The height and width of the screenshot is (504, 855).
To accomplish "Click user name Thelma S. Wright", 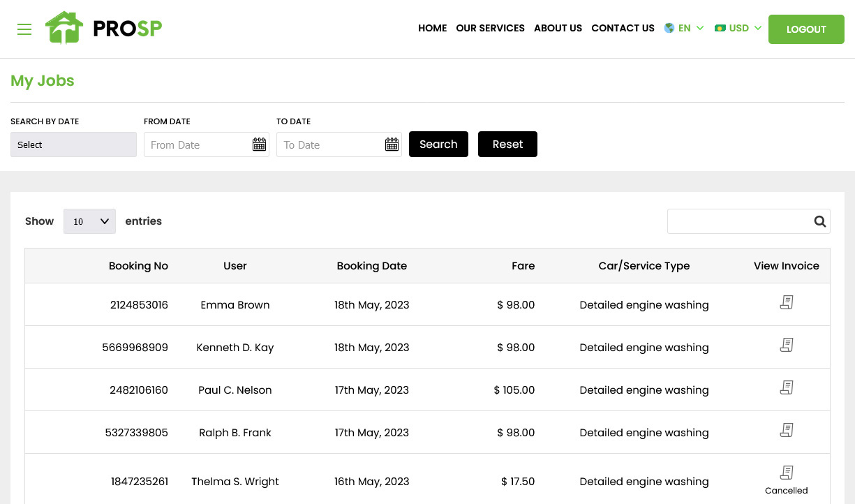I will click(x=235, y=482).
